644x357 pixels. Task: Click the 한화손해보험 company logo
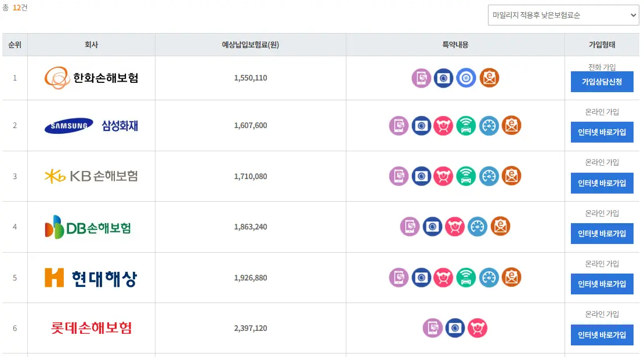[x=91, y=78]
